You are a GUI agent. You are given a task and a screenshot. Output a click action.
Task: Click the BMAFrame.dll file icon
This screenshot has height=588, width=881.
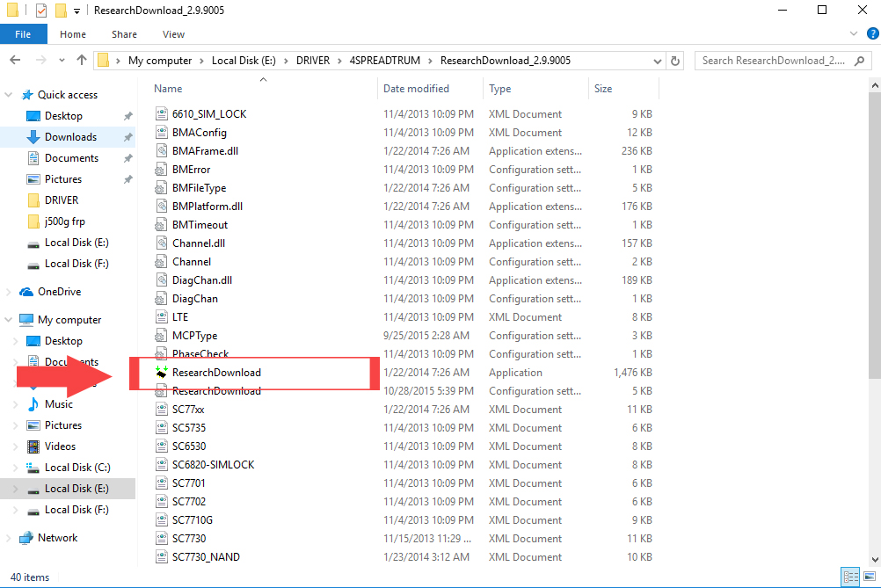click(162, 150)
